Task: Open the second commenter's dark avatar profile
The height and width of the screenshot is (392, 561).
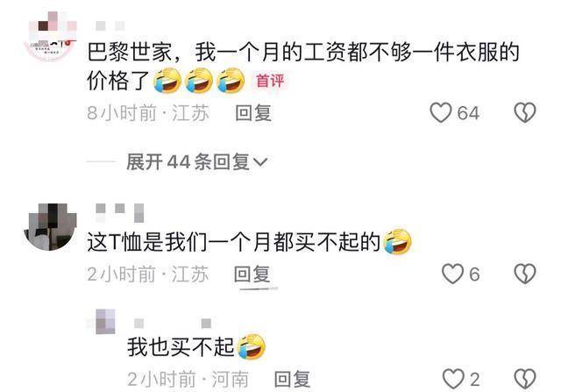Action: [x=50, y=226]
